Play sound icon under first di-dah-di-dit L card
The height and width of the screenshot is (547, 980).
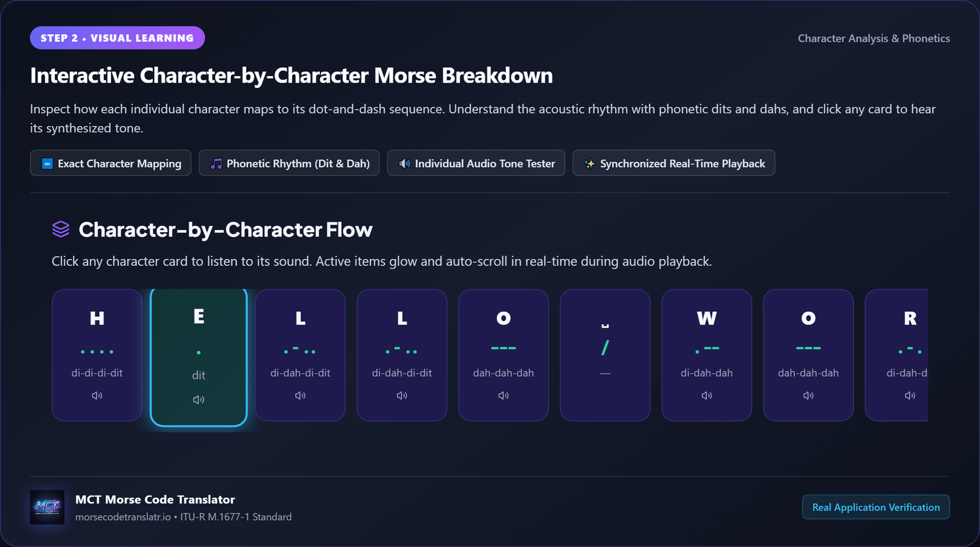[300, 396]
